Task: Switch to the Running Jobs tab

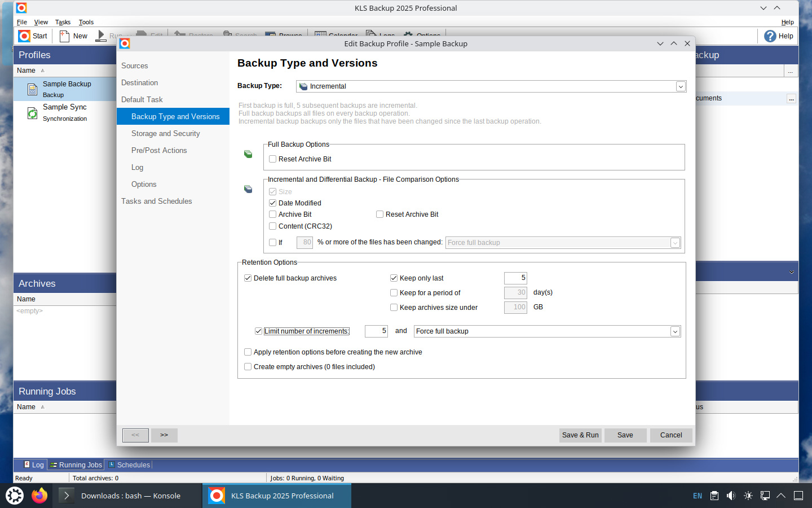Action: [x=76, y=465]
